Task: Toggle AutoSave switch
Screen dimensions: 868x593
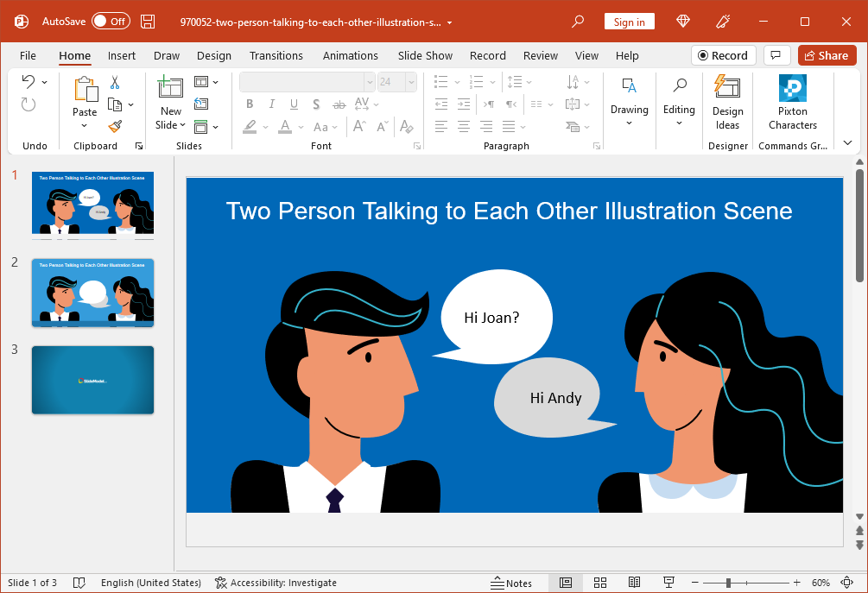Action: (111, 22)
